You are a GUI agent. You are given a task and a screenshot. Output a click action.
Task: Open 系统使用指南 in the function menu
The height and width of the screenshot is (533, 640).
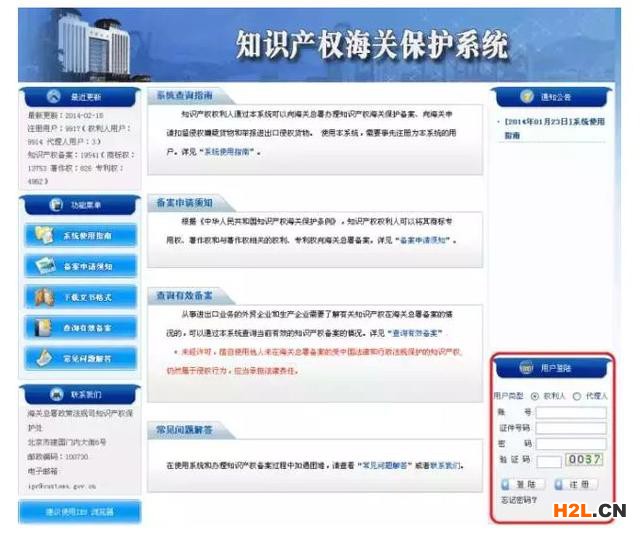[80, 235]
